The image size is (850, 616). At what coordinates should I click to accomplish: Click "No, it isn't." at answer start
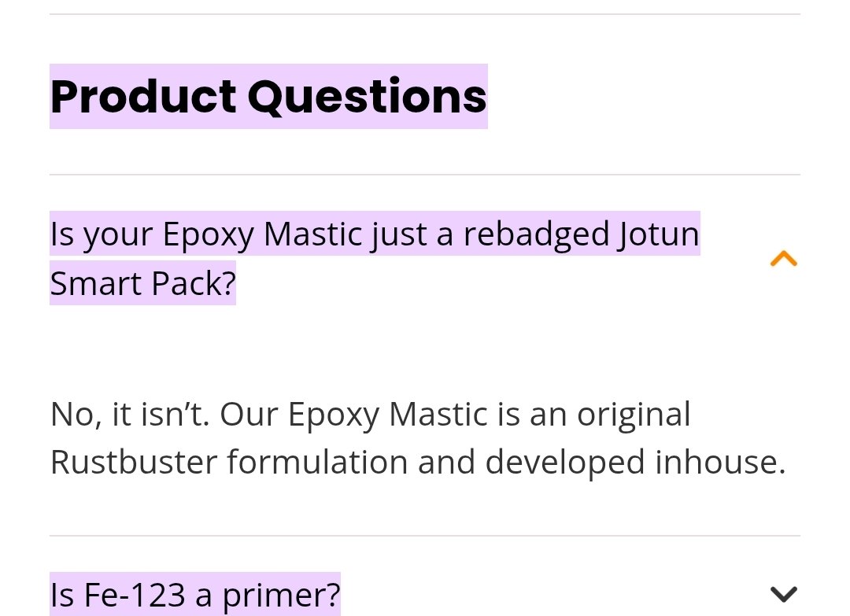[x=130, y=415]
